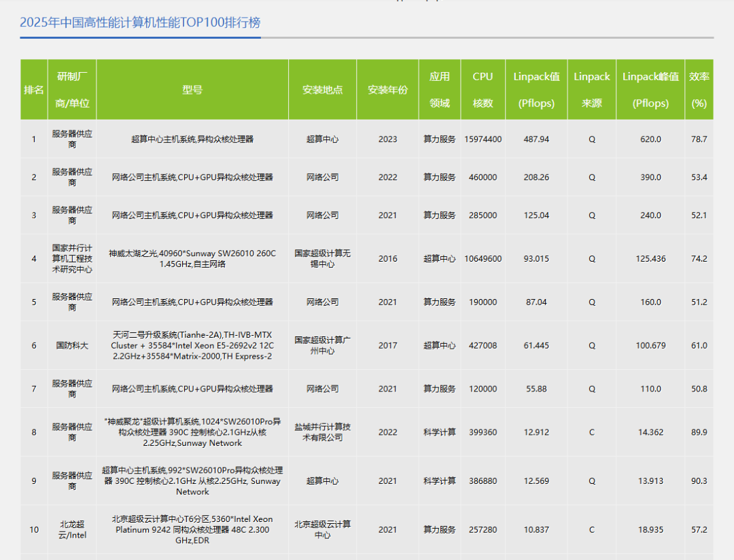Click the 排名 column header
The image size is (734, 560).
coord(34,90)
